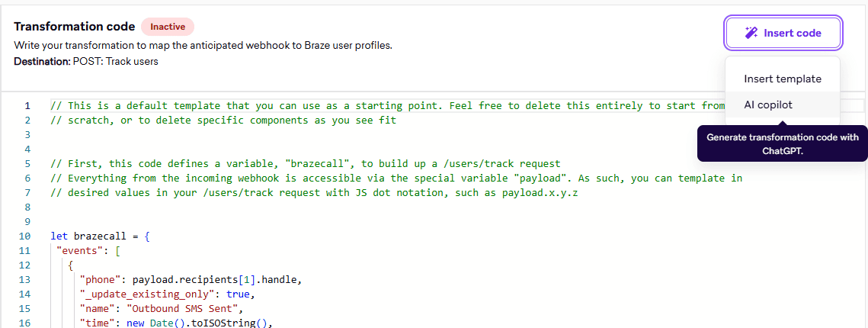868x328 pixels.
Task: Click the comment mentioning payload.x.y.z
Action: (314, 193)
